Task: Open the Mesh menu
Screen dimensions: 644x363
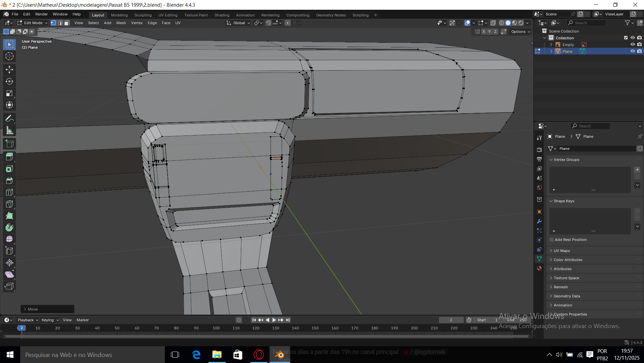Action: click(121, 23)
